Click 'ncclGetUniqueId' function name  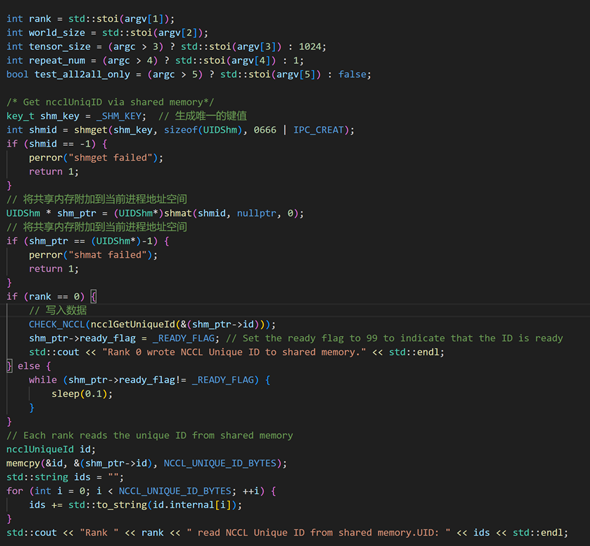point(133,324)
